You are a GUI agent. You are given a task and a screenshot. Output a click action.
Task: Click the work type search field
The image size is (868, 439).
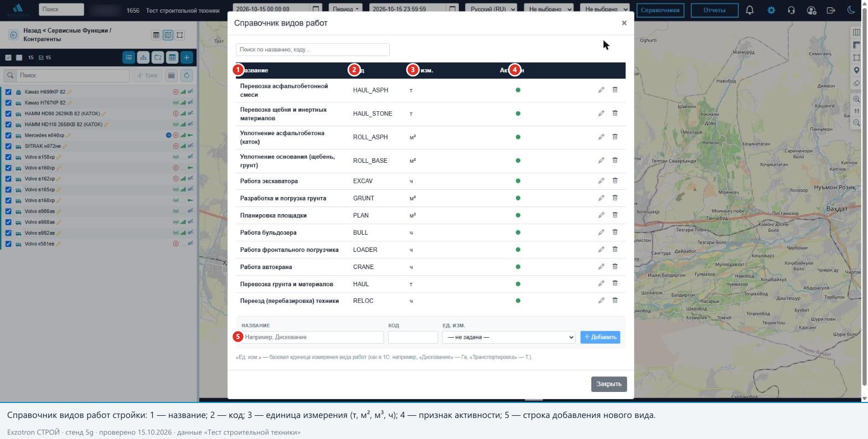313,50
